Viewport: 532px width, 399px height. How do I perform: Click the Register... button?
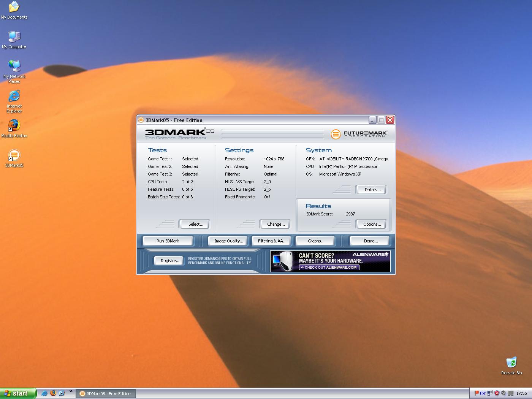point(170,261)
